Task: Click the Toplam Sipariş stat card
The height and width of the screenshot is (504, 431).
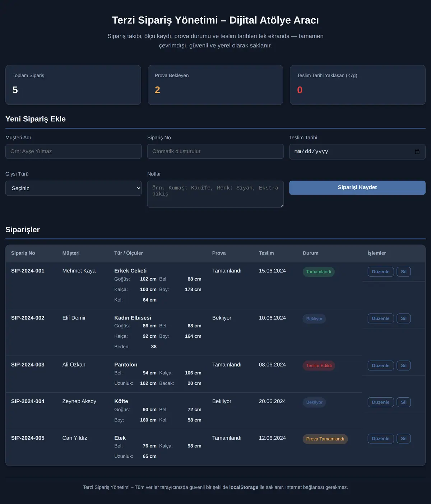Action: coord(73,85)
